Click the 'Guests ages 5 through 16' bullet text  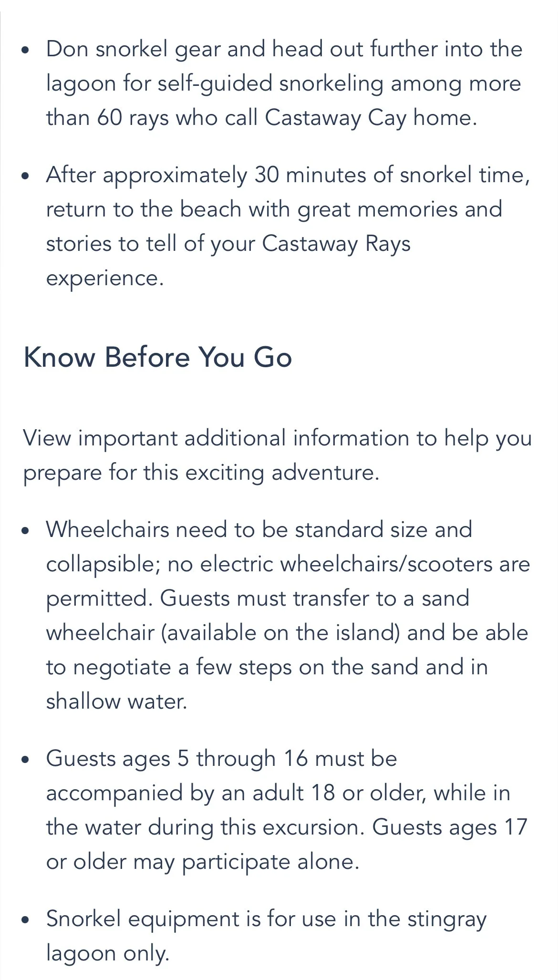point(287,810)
